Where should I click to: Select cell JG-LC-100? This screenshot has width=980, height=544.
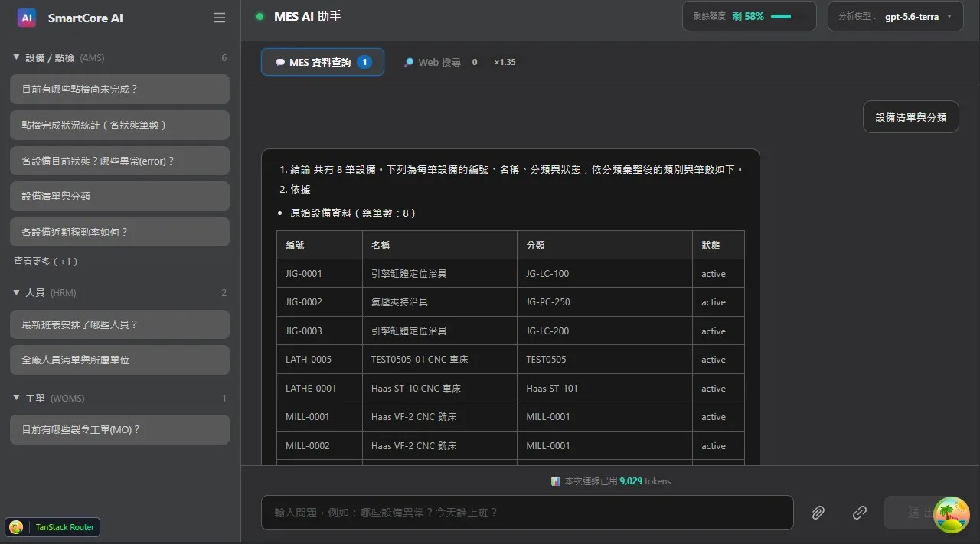coord(605,273)
